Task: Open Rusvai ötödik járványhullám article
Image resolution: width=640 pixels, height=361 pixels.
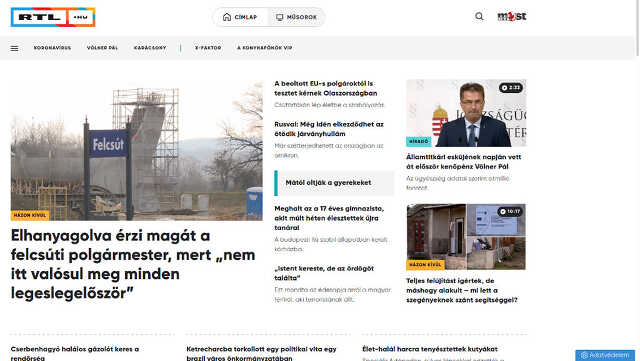Action: pyautogui.click(x=329, y=129)
